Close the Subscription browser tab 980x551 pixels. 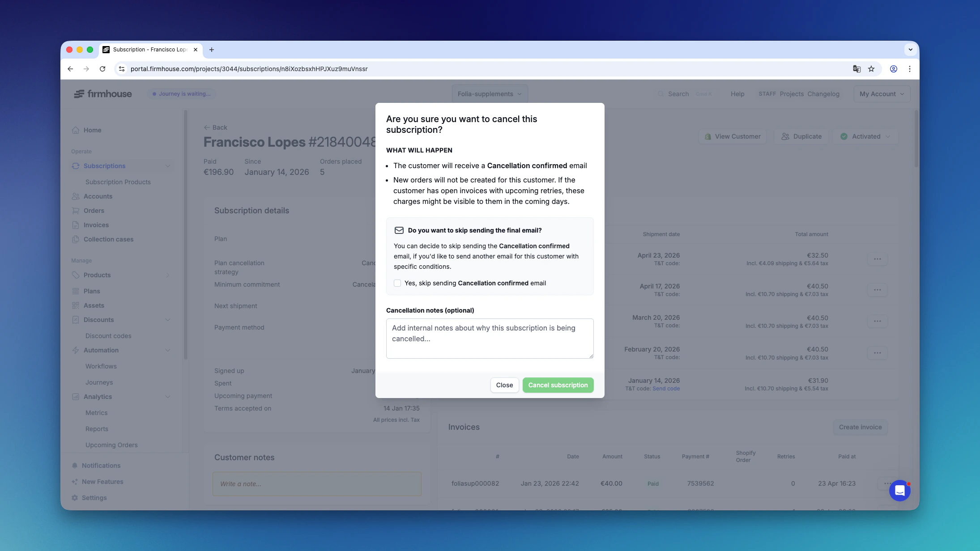[x=196, y=50]
